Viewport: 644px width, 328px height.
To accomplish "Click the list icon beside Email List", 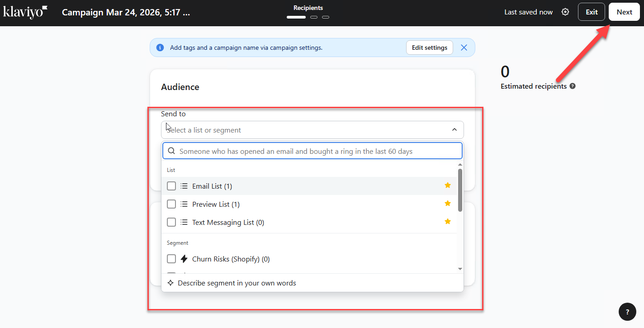I will click(184, 186).
